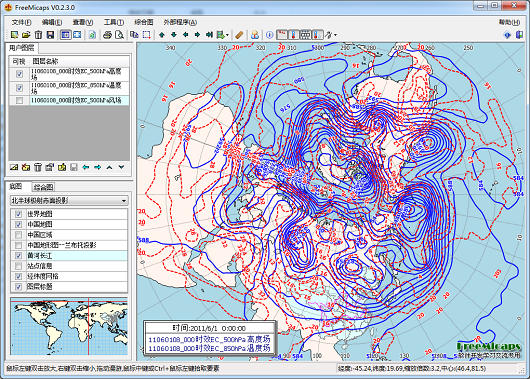Click the world overview map thumbnail
The width and height of the screenshot is (530, 379).
[x=69, y=327]
